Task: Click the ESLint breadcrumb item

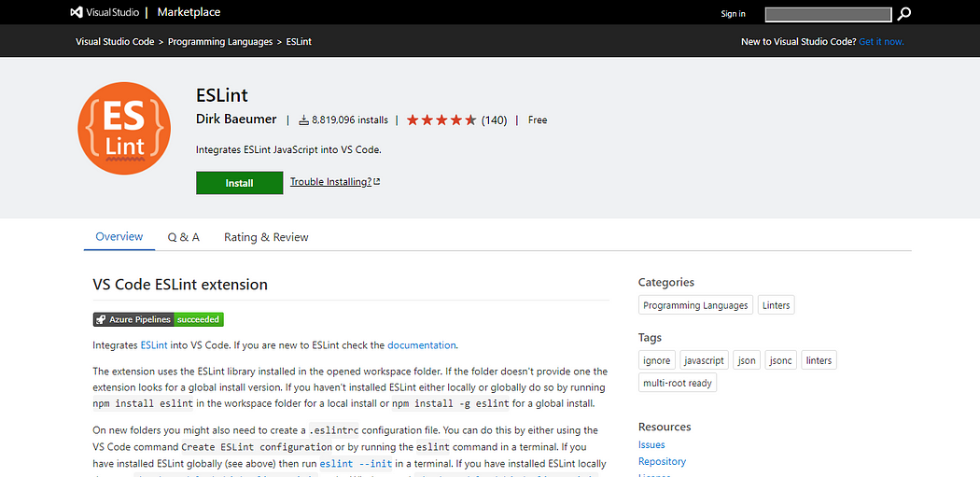Action: click(x=299, y=42)
